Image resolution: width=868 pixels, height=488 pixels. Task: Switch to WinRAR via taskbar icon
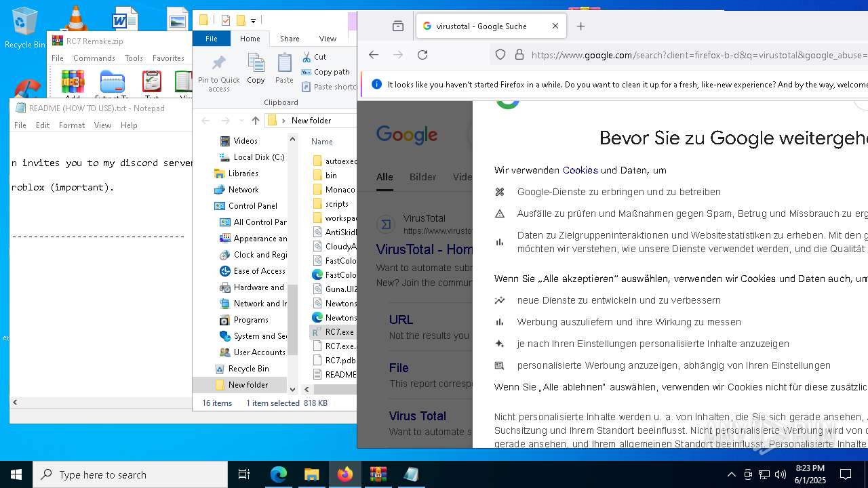pos(378,474)
